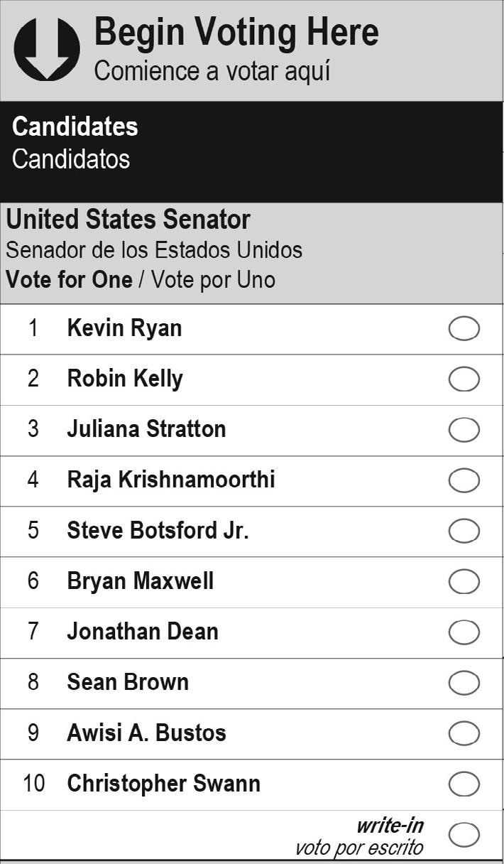Select Christopher Swann's oval
The height and width of the screenshot is (864, 504).
[464, 784]
